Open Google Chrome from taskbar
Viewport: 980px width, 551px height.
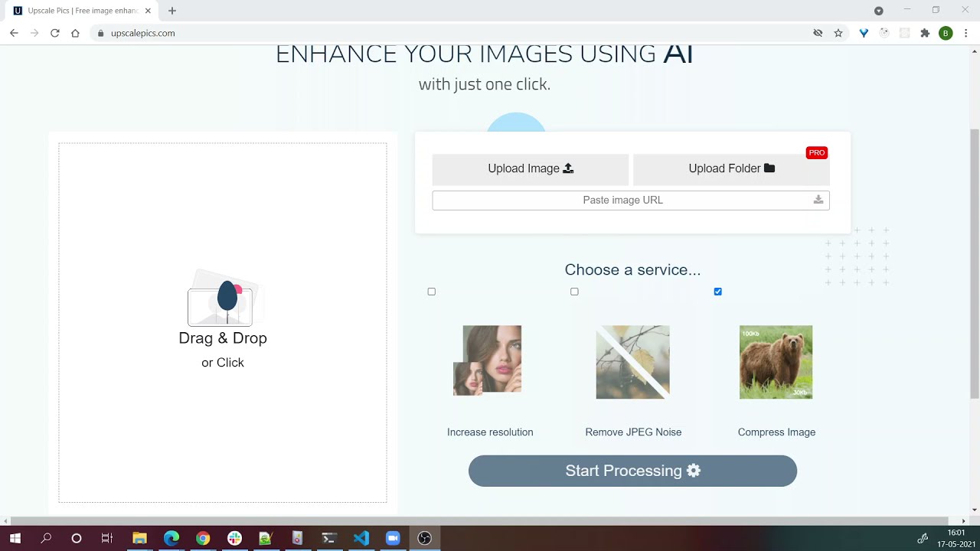203,538
